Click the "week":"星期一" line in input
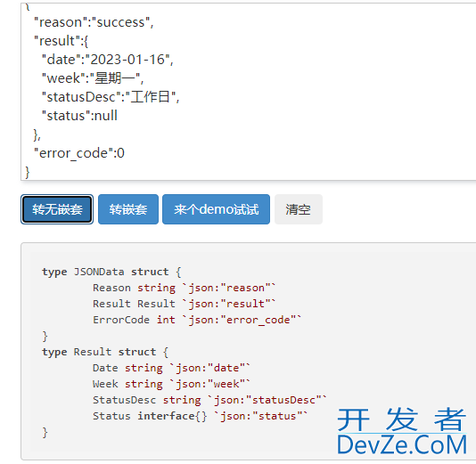The height and width of the screenshot is (464, 476). tap(93, 78)
